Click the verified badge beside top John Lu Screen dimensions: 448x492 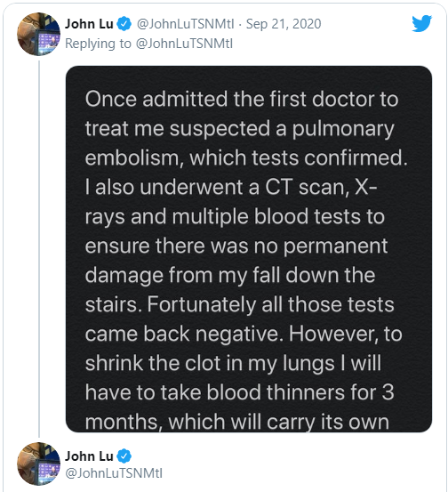[x=124, y=24]
